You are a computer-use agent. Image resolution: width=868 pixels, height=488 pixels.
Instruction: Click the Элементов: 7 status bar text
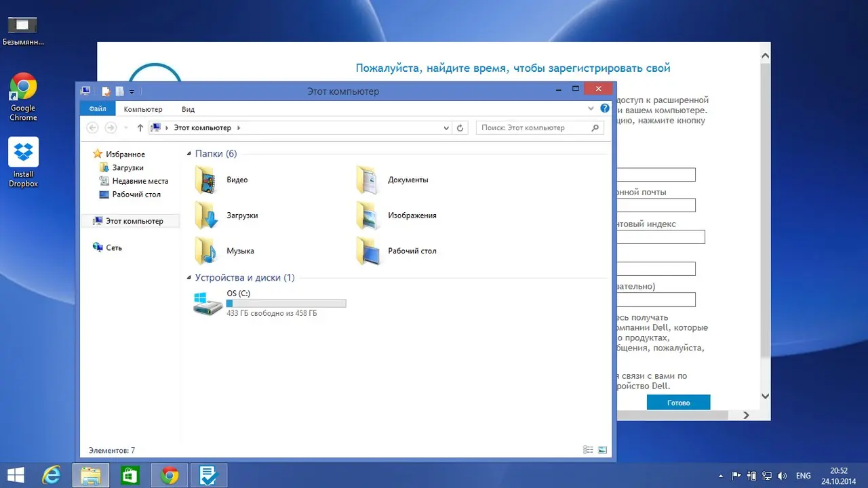point(112,450)
